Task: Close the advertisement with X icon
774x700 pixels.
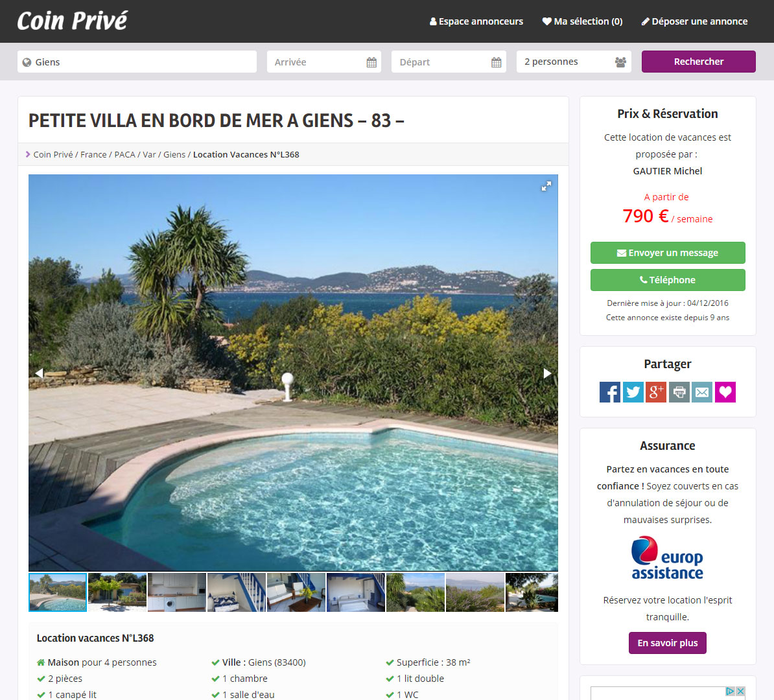Action: coord(740,691)
